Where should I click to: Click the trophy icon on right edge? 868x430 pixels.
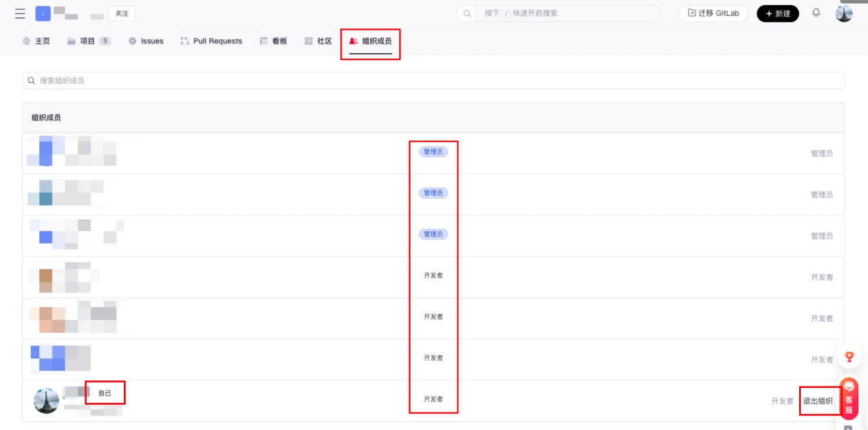click(849, 357)
